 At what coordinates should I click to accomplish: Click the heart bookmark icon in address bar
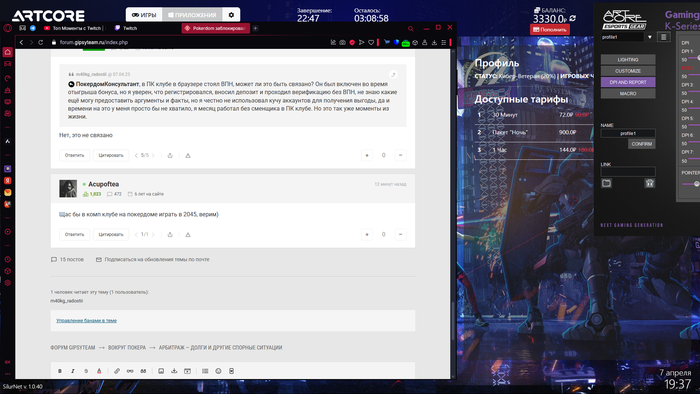pos(371,42)
